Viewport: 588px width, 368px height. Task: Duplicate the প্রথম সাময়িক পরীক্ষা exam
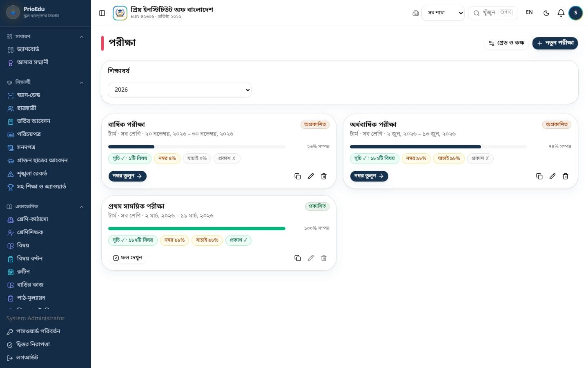(x=298, y=258)
